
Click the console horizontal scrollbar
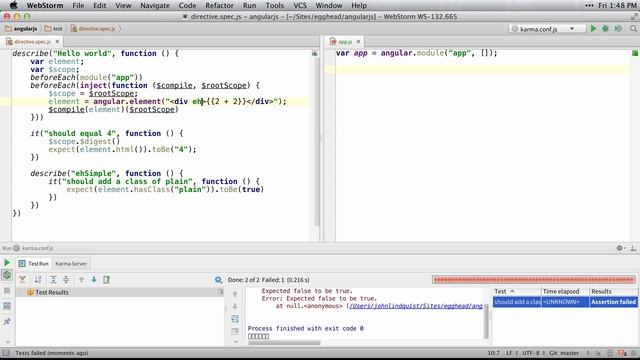click(x=284, y=343)
